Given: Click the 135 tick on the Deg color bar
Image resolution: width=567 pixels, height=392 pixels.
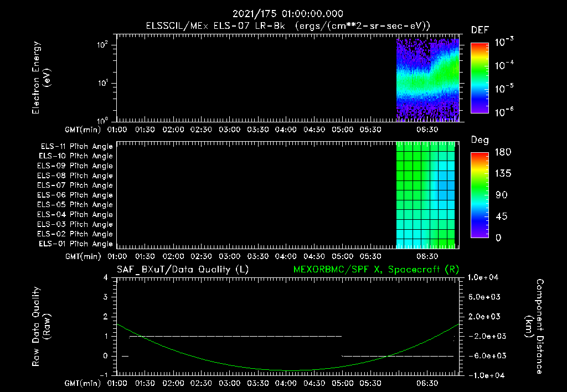Looking at the screenshot, I should pyautogui.click(x=503, y=174).
